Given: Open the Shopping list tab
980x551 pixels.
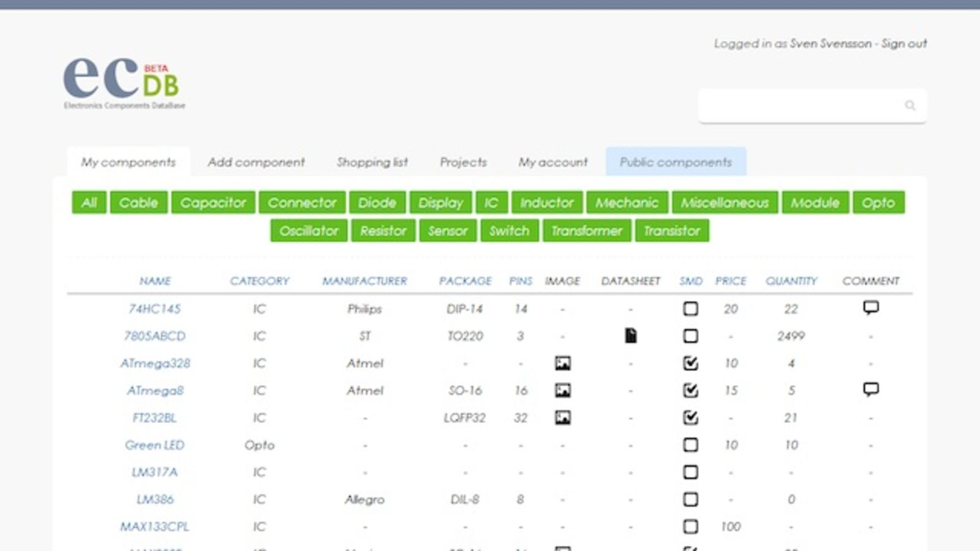Looking at the screenshot, I should pos(372,162).
